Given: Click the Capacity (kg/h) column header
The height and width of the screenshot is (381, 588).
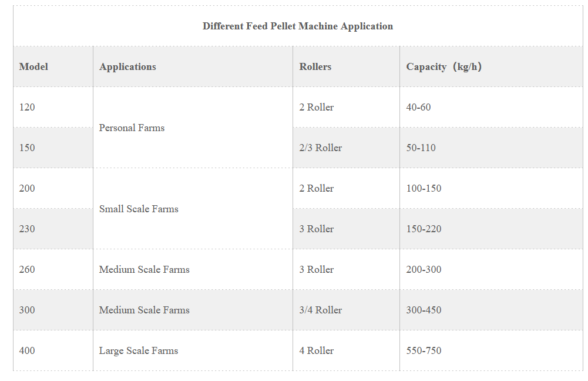Looking at the screenshot, I should (444, 66).
